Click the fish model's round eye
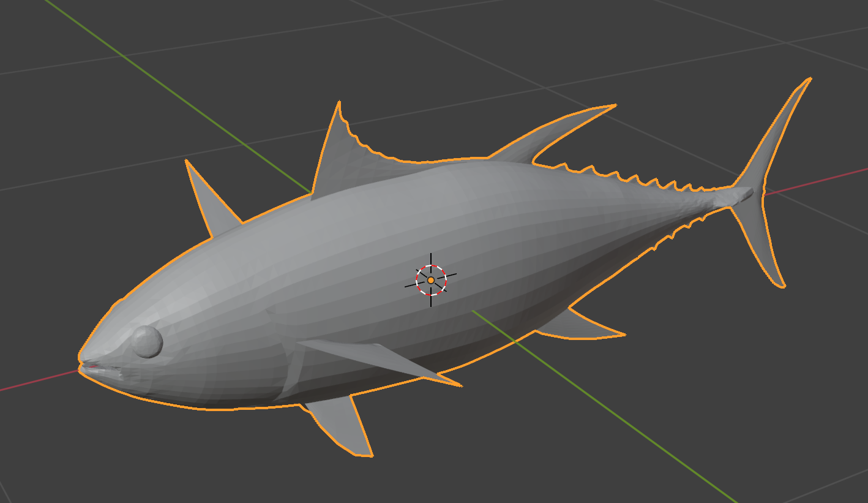This screenshot has width=868, height=503. (x=148, y=342)
